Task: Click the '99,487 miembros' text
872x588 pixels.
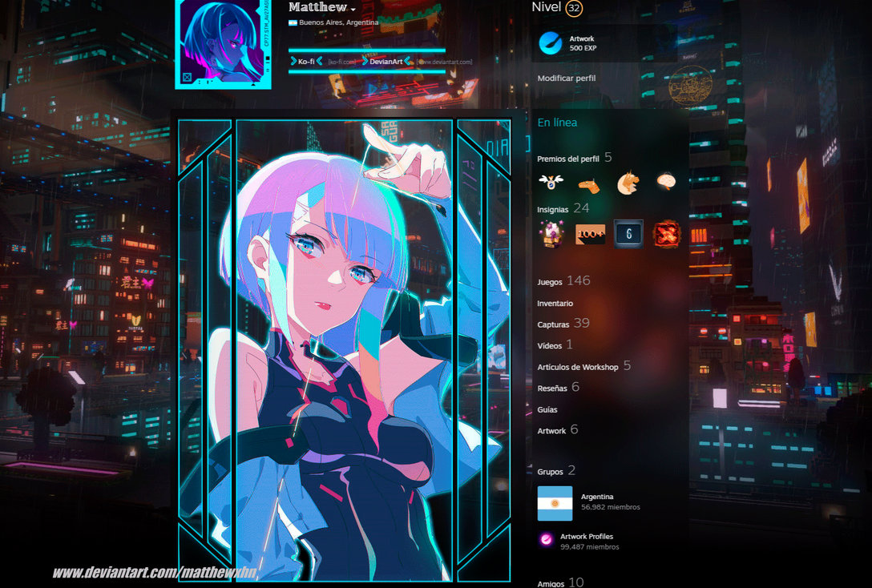Action: (x=590, y=547)
